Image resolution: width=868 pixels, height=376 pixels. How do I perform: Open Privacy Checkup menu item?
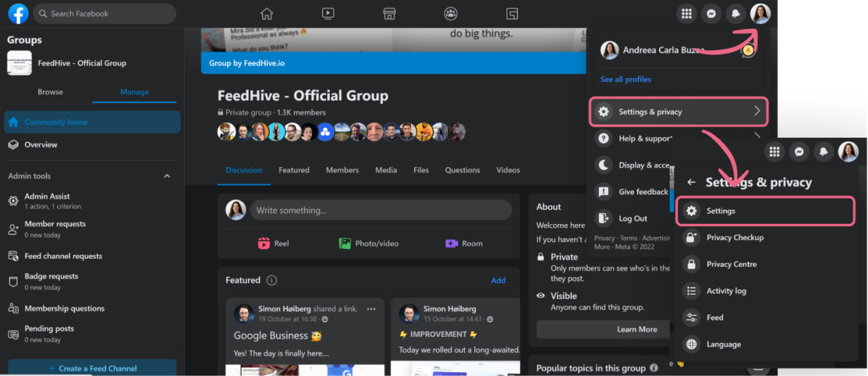tap(734, 238)
